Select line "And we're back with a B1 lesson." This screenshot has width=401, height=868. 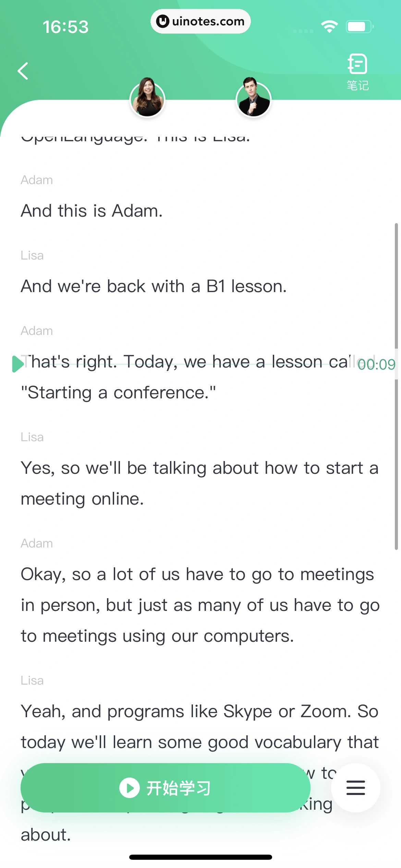click(x=154, y=286)
